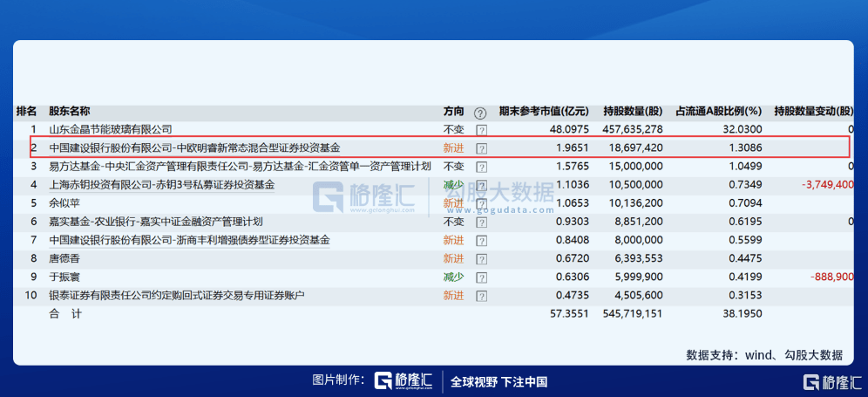This screenshot has width=868, height=397.
Task: Click share count 10,136,200
Action: coord(635,203)
